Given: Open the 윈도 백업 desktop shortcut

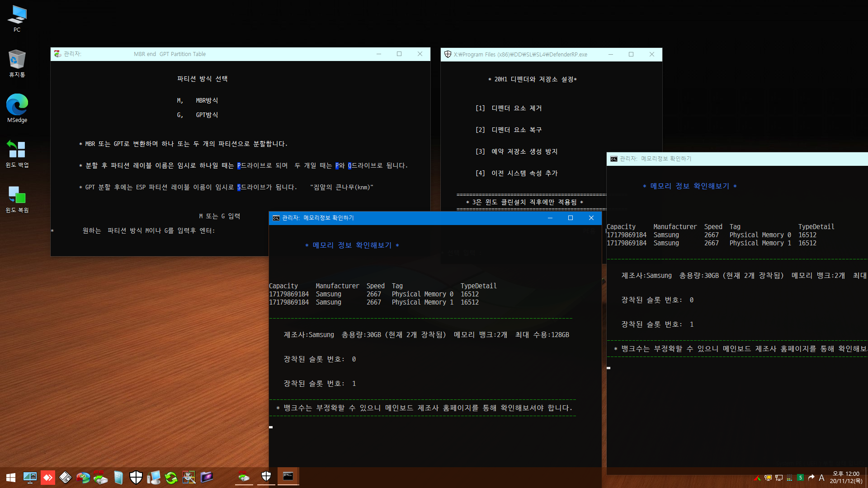Looking at the screenshot, I should [x=17, y=154].
